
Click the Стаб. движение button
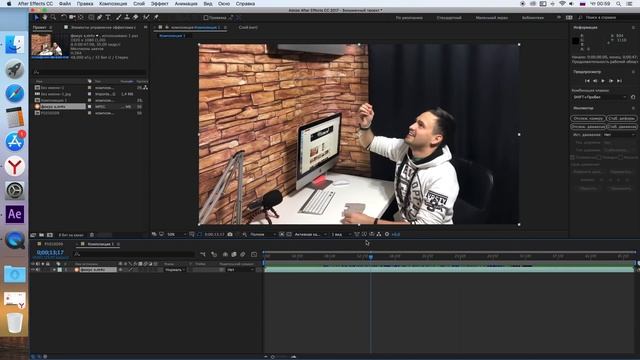click(622, 127)
